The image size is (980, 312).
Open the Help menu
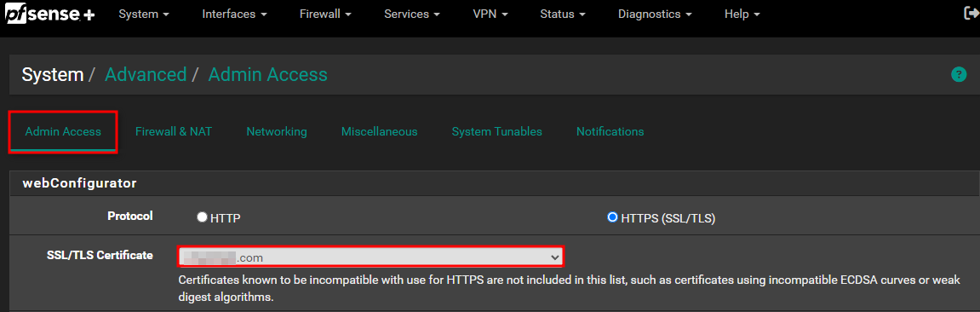(742, 14)
